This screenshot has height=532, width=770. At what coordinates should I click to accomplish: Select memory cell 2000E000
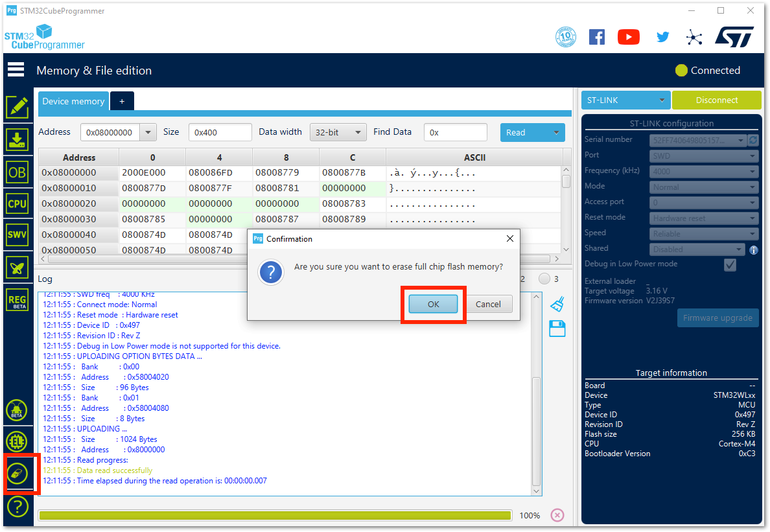pyautogui.click(x=152, y=173)
